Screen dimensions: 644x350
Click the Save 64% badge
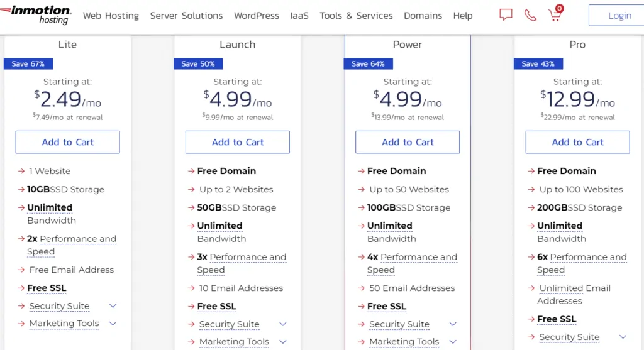click(x=369, y=63)
